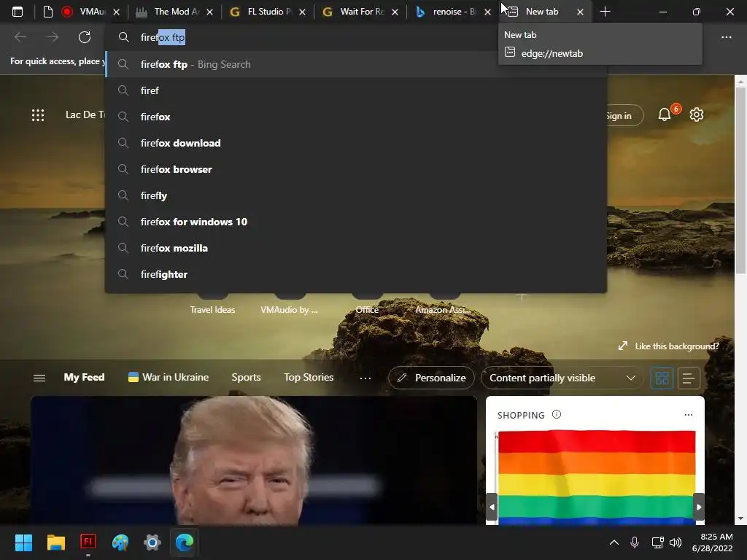Show previous shopping item arrow
The image size is (747, 560).
492,507
